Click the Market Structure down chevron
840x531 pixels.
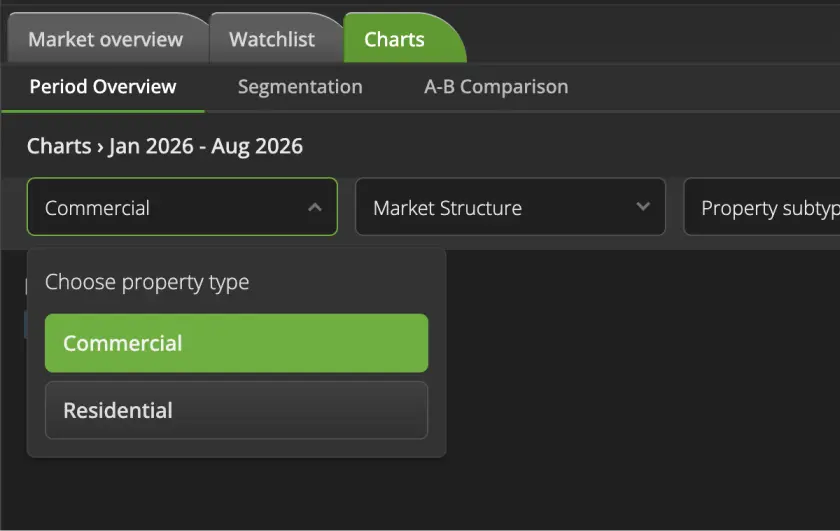[643, 206]
